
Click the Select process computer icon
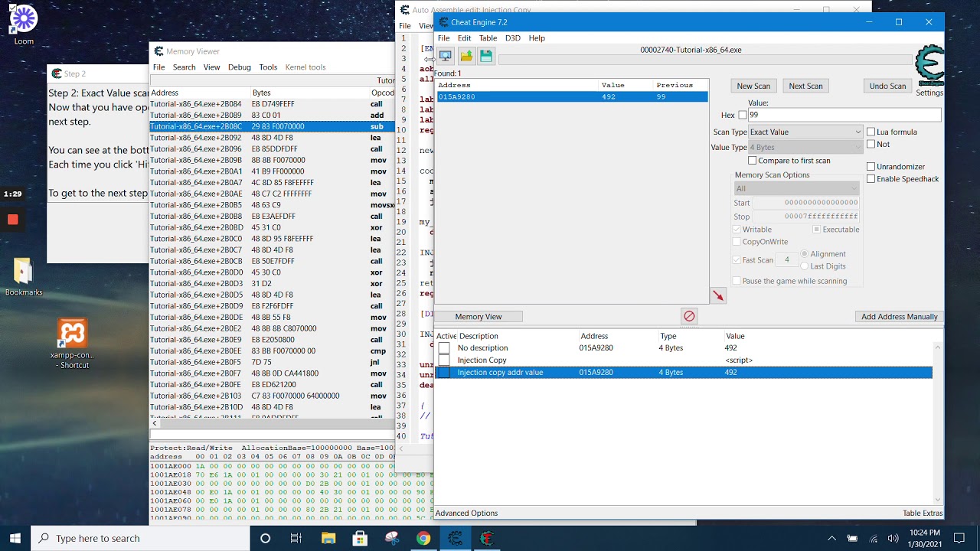445,56
